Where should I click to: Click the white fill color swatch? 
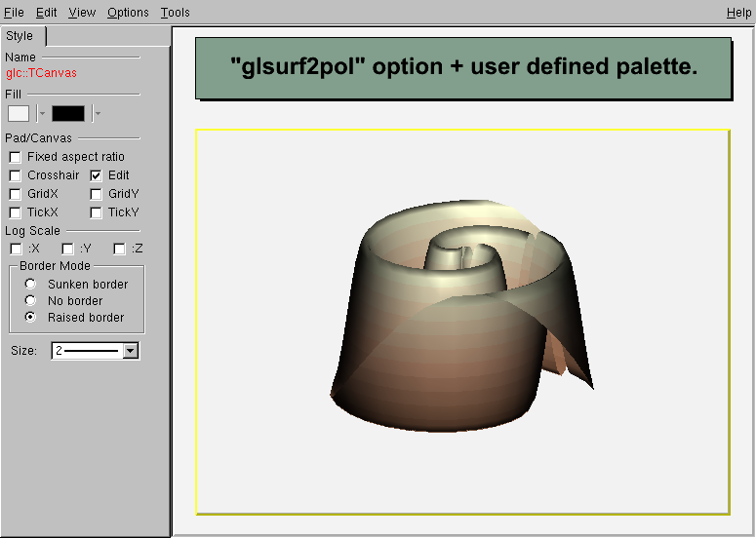19,113
